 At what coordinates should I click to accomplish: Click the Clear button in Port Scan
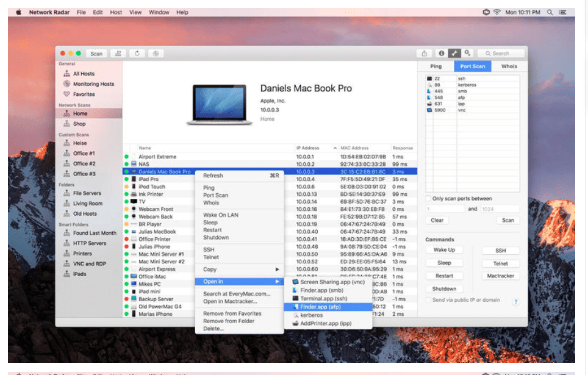tap(437, 221)
